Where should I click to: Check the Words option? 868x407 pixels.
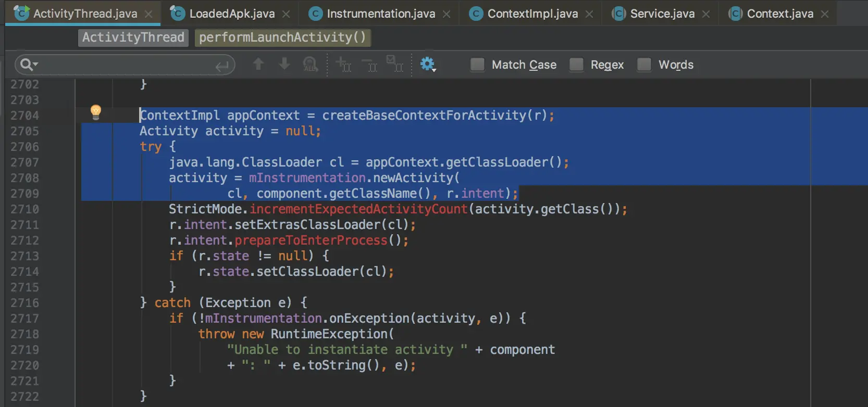(x=644, y=65)
